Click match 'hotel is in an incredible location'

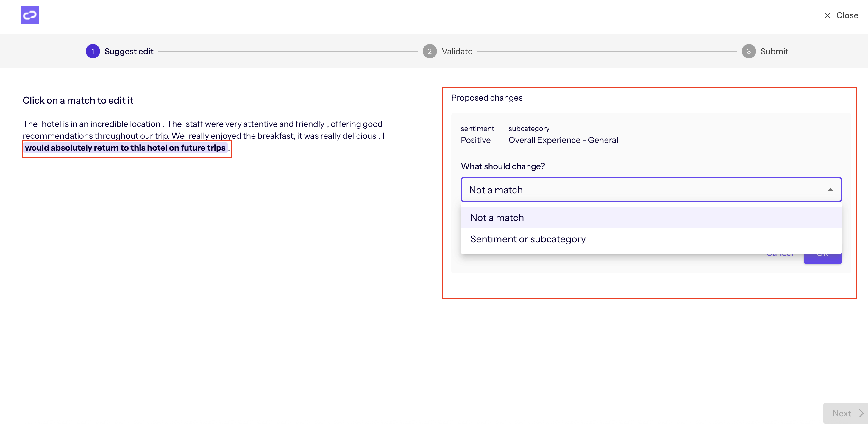coord(101,124)
